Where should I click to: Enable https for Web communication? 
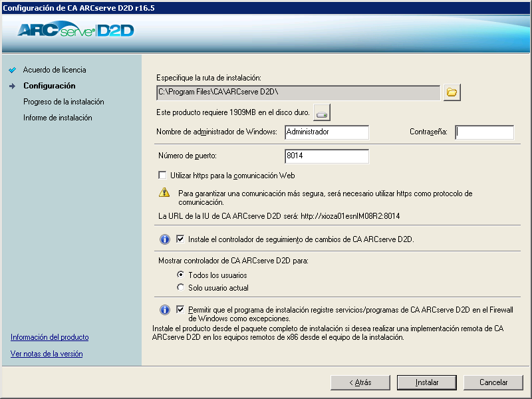[162, 175]
